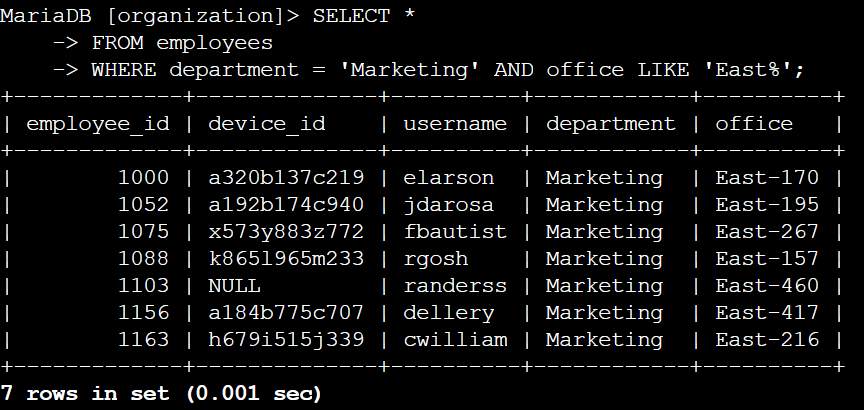Screen dimensions: 864x410
Task: Click the username column header
Action: 455,124
